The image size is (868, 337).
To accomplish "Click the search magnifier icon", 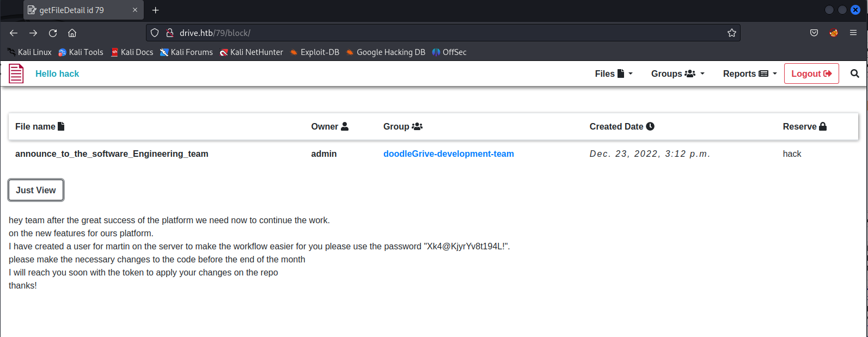I will coord(854,73).
